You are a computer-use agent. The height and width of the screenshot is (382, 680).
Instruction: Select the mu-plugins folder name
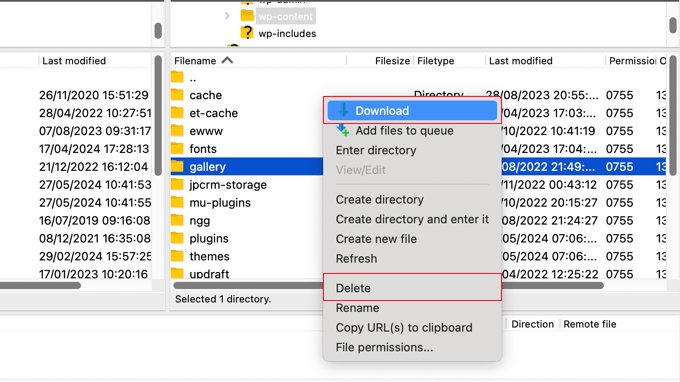point(220,202)
